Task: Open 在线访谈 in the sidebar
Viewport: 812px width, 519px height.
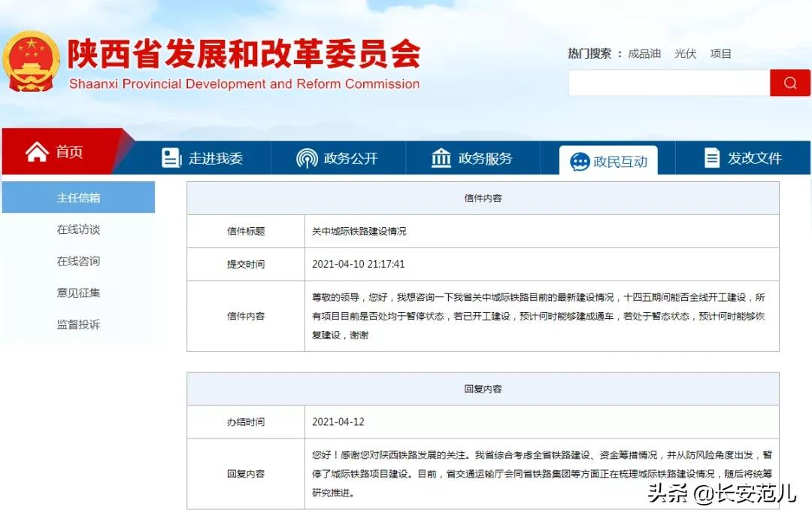Action: point(78,229)
